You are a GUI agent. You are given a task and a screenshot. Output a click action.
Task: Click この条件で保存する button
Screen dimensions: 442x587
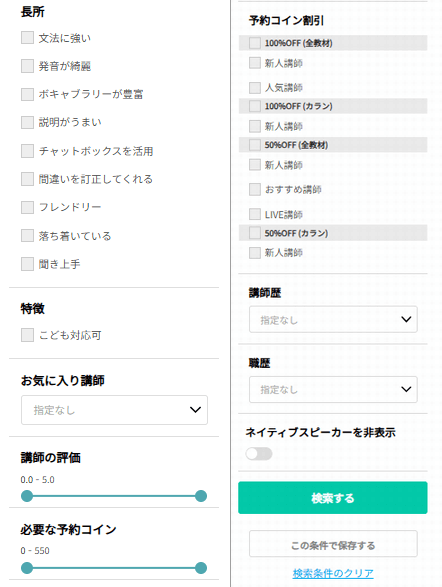[333, 544]
